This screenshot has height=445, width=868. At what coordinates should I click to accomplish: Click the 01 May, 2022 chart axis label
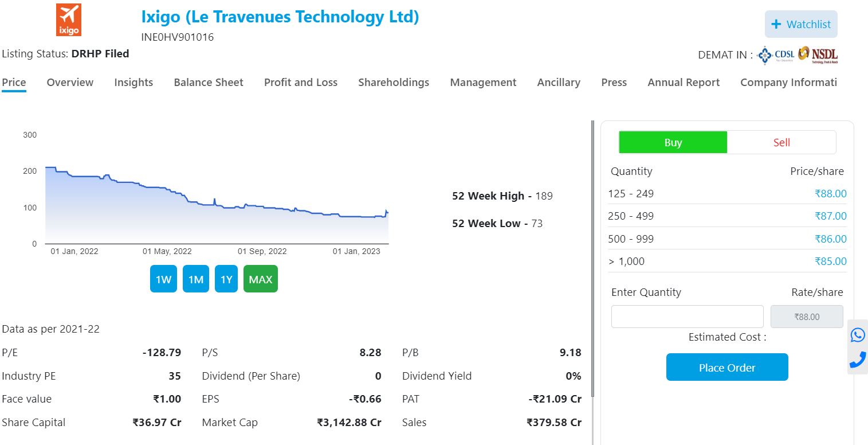(x=167, y=251)
